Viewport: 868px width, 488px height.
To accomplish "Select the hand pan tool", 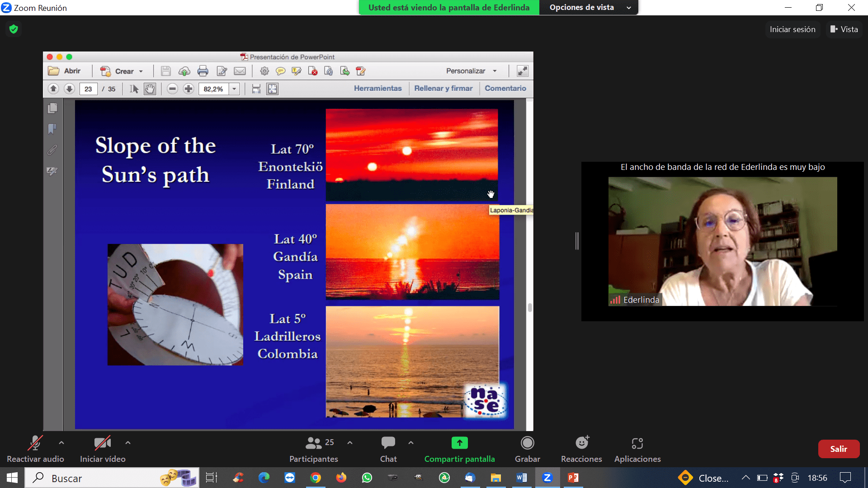I will click(150, 89).
